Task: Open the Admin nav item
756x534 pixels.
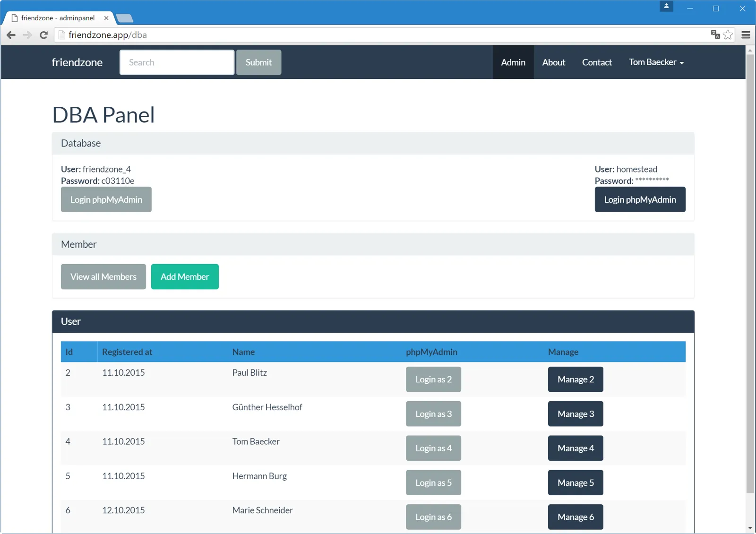Action: click(513, 62)
